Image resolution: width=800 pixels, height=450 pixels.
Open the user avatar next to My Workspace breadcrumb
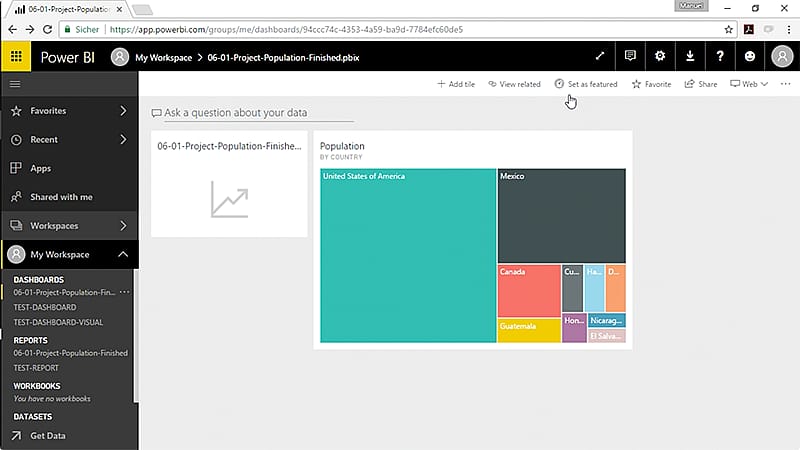tap(120, 57)
